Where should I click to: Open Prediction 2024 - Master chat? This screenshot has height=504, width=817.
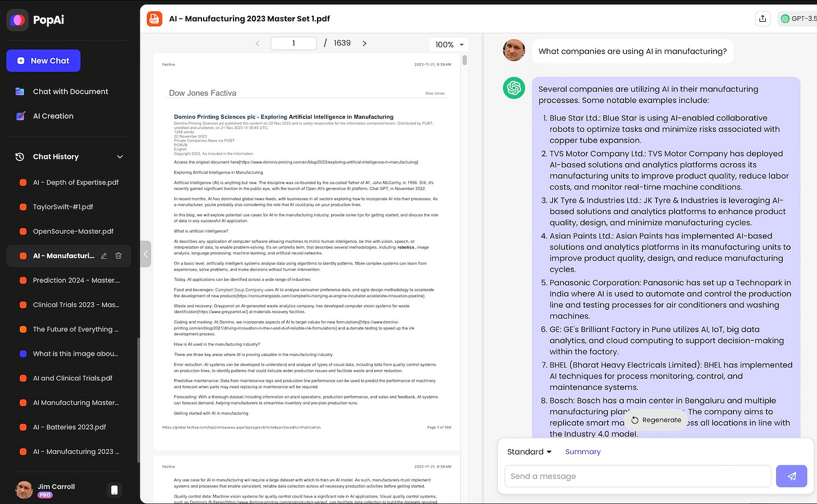tap(76, 280)
